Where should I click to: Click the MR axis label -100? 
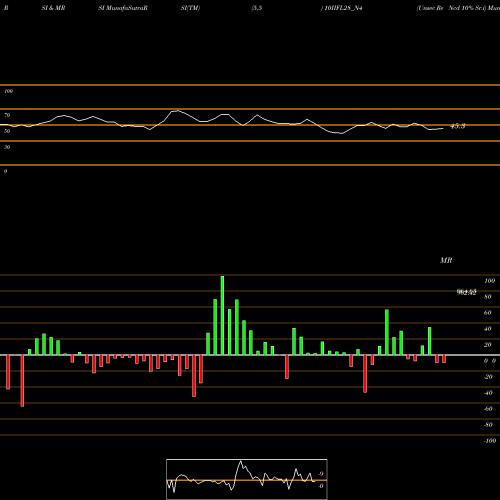coord(489,441)
